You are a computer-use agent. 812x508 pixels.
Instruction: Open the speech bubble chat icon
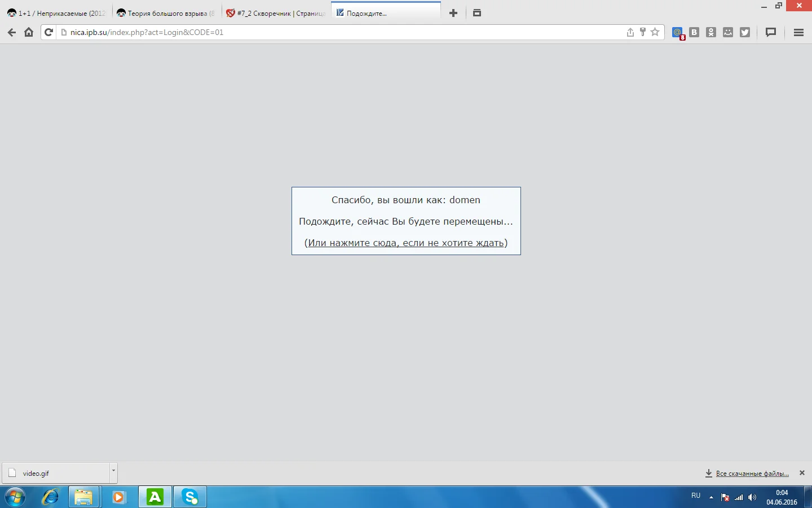click(771, 32)
